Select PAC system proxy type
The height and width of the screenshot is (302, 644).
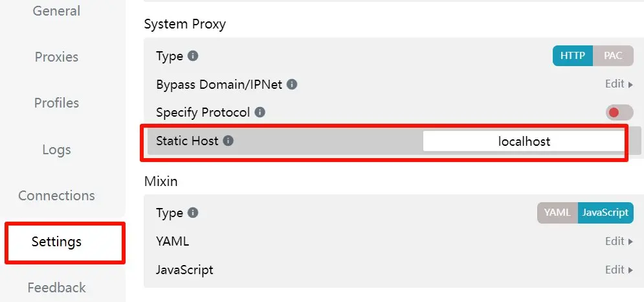click(613, 56)
